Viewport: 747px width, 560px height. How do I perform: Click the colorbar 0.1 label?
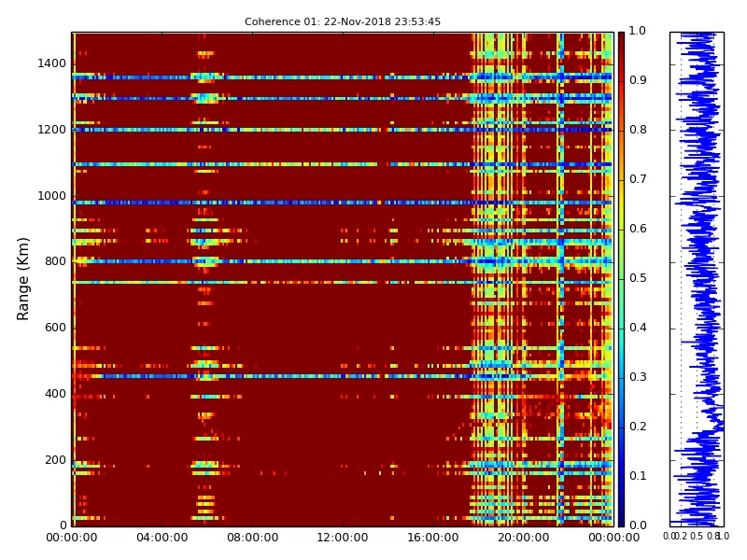pyautogui.click(x=638, y=476)
